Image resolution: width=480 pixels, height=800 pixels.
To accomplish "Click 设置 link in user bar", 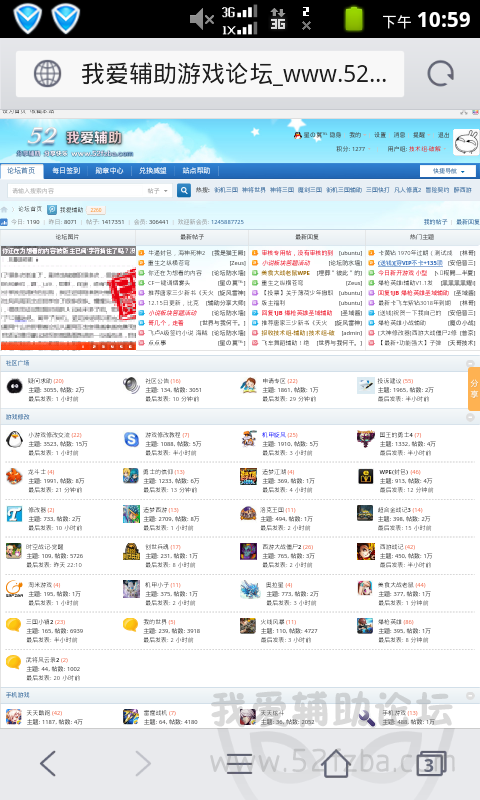I will [x=380, y=135].
